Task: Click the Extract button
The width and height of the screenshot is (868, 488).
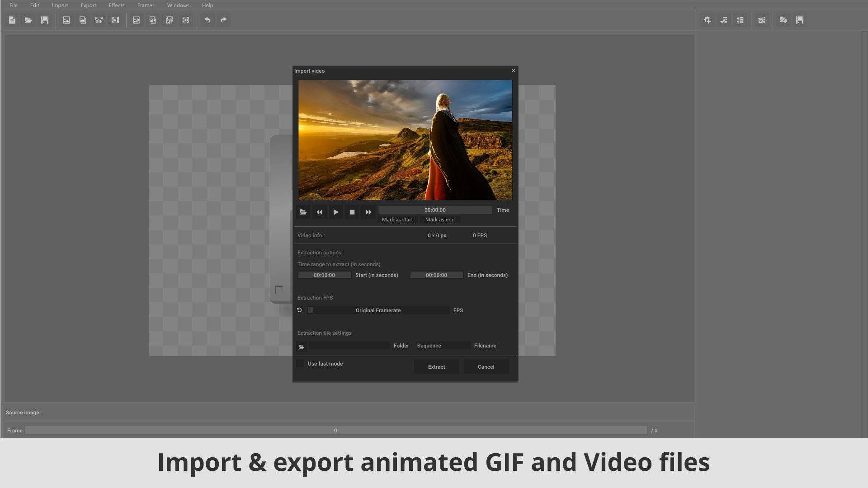Action: click(x=436, y=366)
